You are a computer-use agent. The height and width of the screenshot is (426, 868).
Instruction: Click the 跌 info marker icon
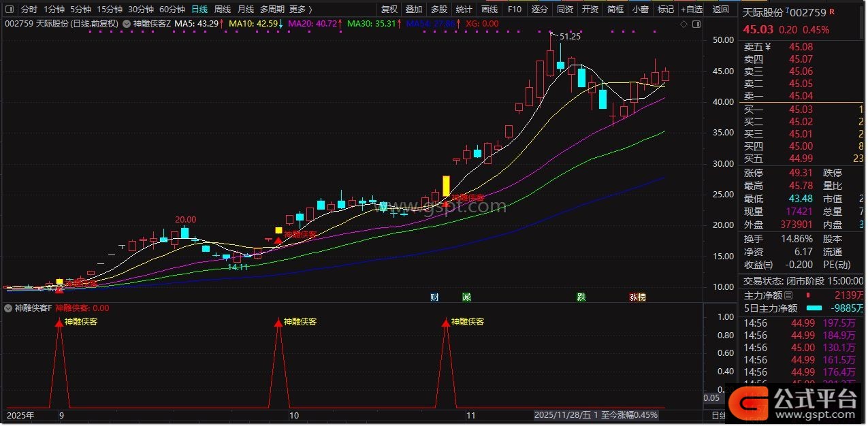coord(581,297)
